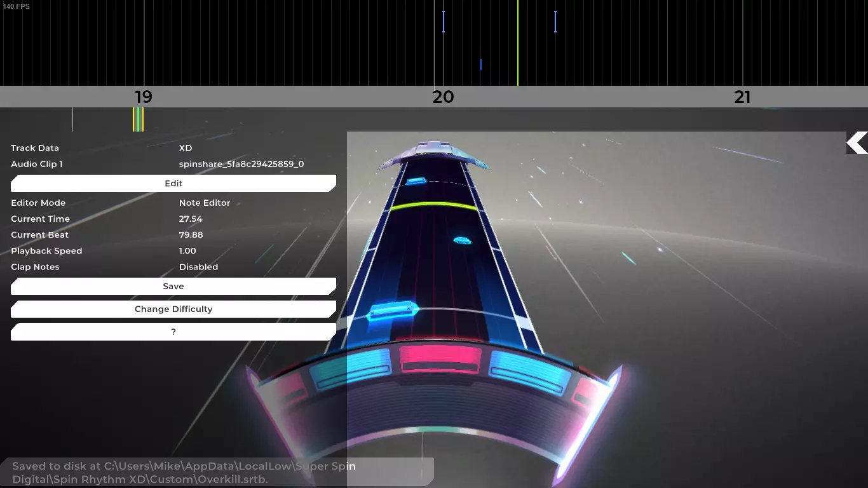Click the yellow-green playhead line in the timeline
The image size is (868, 488).
[518, 43]
